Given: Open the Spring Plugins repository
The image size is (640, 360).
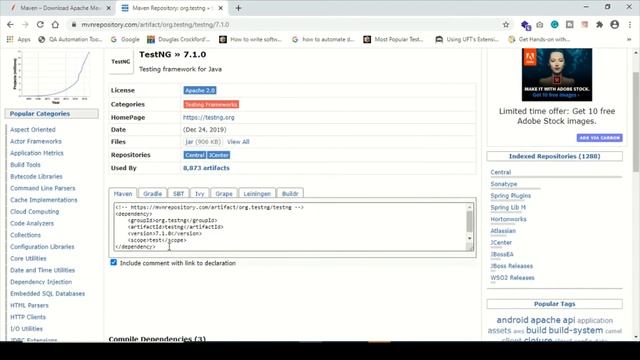Looking at the screenshot, I should (511, 196).
